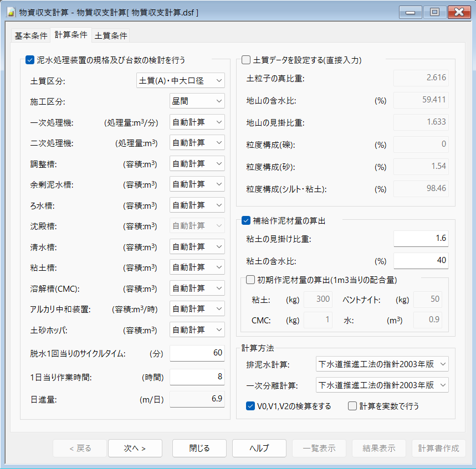Open the 土砂ホッパ capacity dropdown
Viewport: 476px width, 469px height.
197,330
